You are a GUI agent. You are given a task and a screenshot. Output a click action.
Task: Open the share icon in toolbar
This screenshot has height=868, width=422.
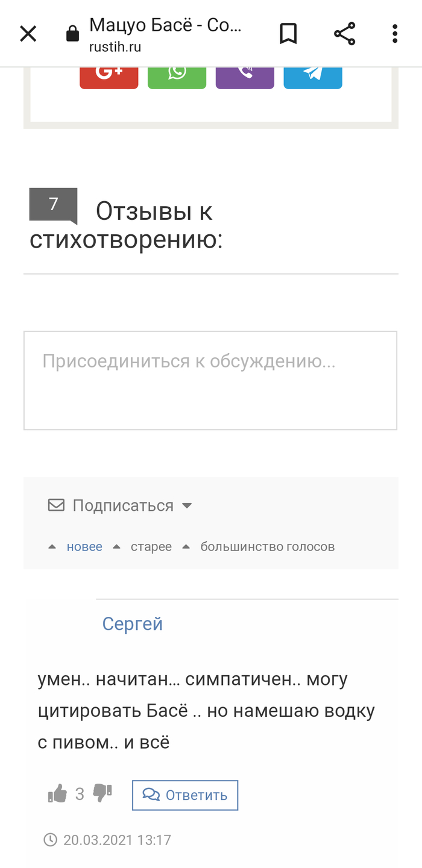pyautogui.click(x=344, y=34)
